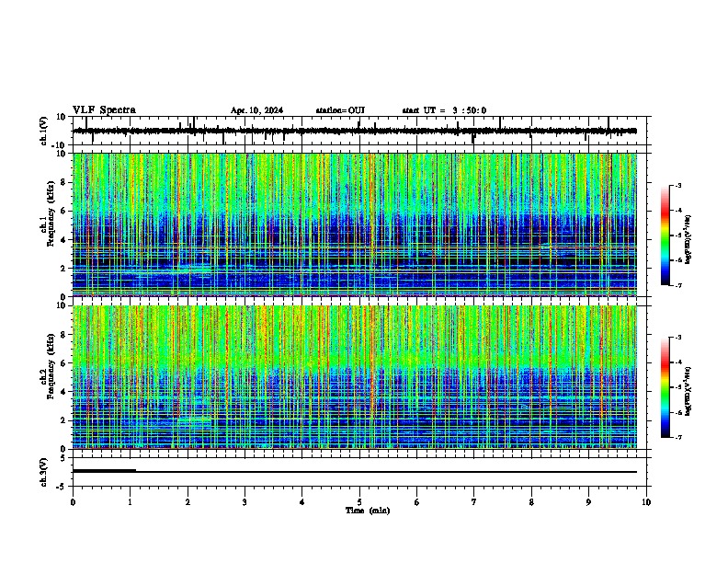Viewport: 728px width, 563px height.
Task: Click the -3 label on ch.1 color bar
Action: 678,185
